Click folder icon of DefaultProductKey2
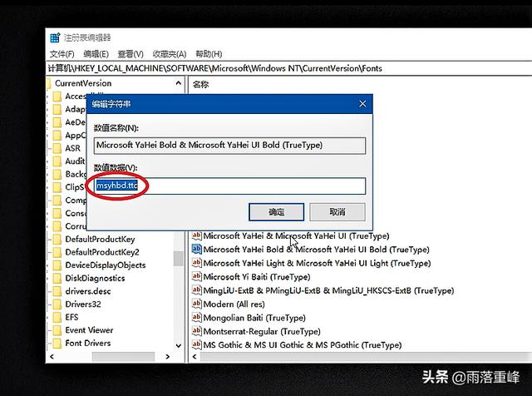This screenshot has width=532, height=396. click(x=57, y=252)
